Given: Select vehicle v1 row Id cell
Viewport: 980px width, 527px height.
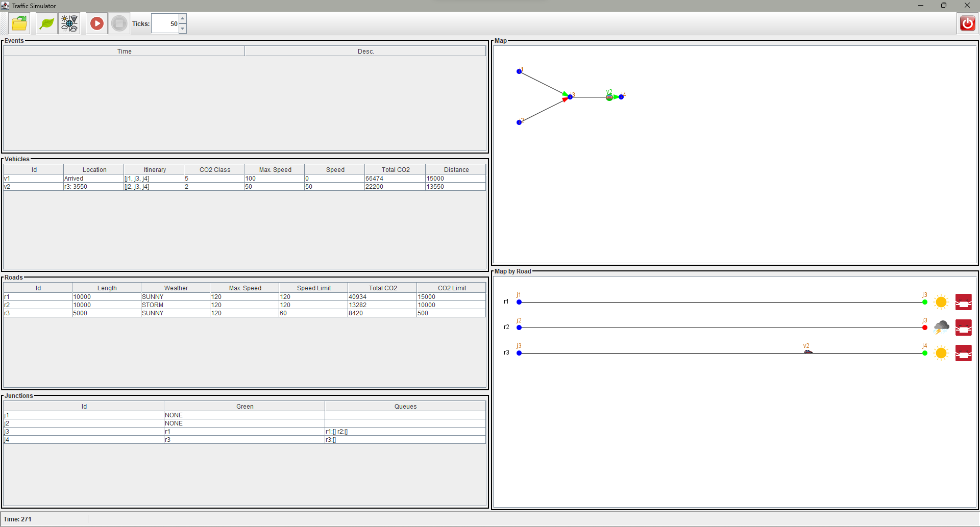Looking at the screenshot, I should (33, 179).
